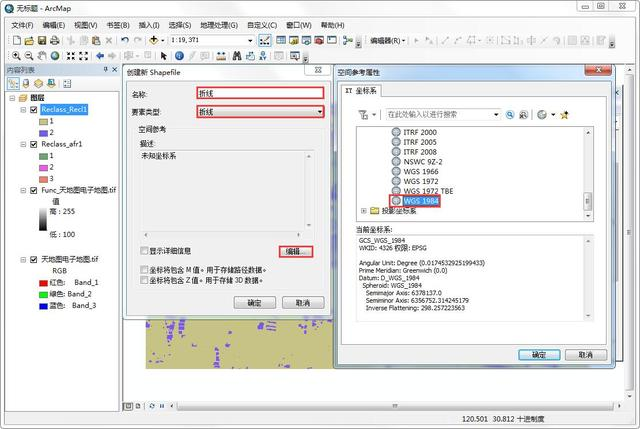The width and height of the screenshot is (640, 429).
Task: Uncheck the Reclass_afr1 layer checkbox
Action: click(34, 144)
